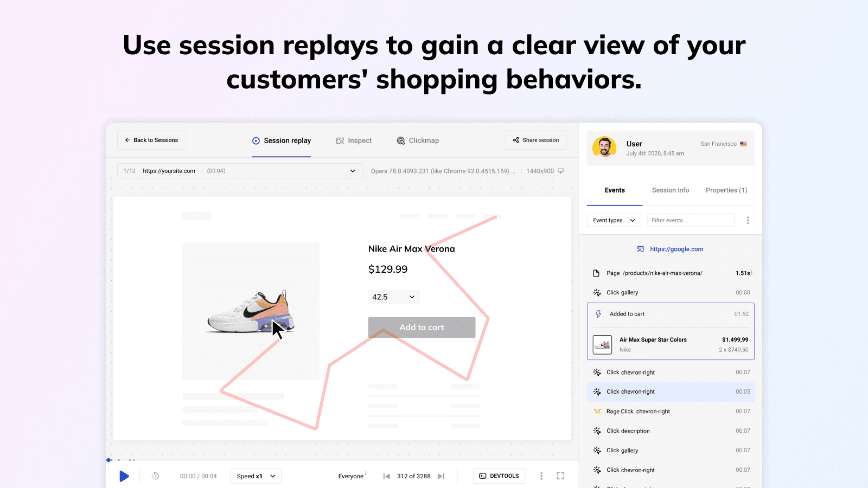This screenshot has width=868, height=488.
Task: Click the timeline start position marker
Action: tap(108, 460)
